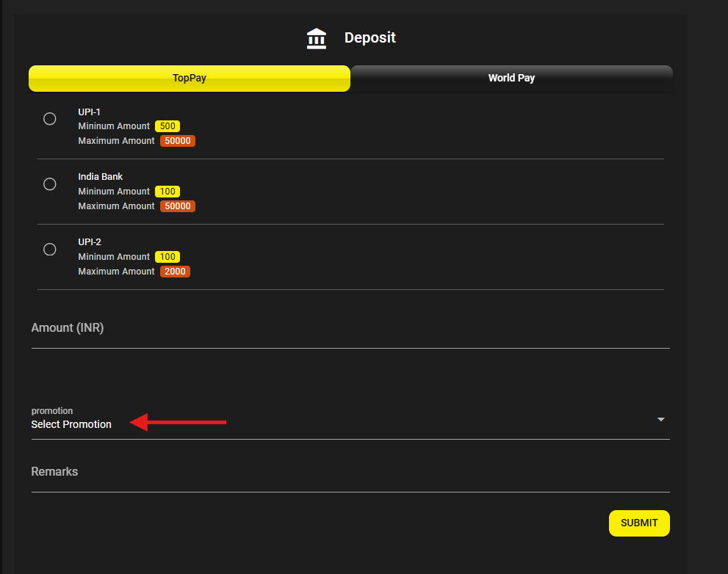This screenshot has height=574, width=728.
Task: Click UPI-2 maximum amount 2000 badge
Action: (x=175, y=272)
